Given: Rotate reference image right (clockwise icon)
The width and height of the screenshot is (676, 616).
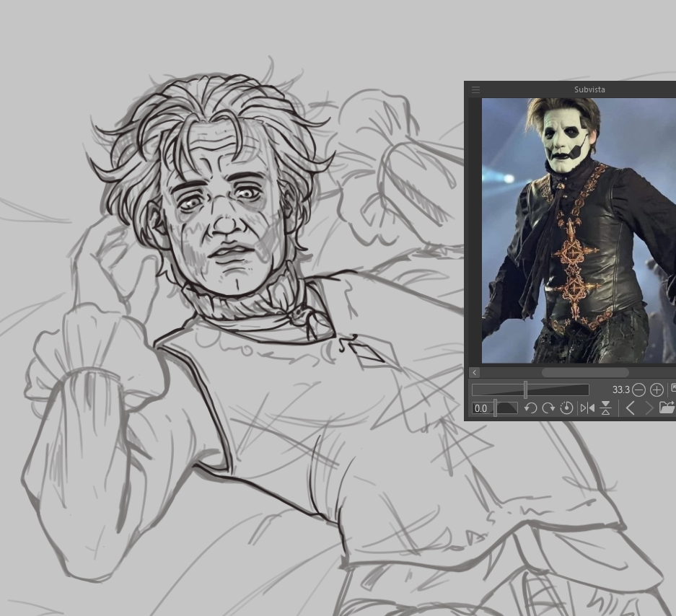Looking at the screenshot, I should [x=548, y=408].
